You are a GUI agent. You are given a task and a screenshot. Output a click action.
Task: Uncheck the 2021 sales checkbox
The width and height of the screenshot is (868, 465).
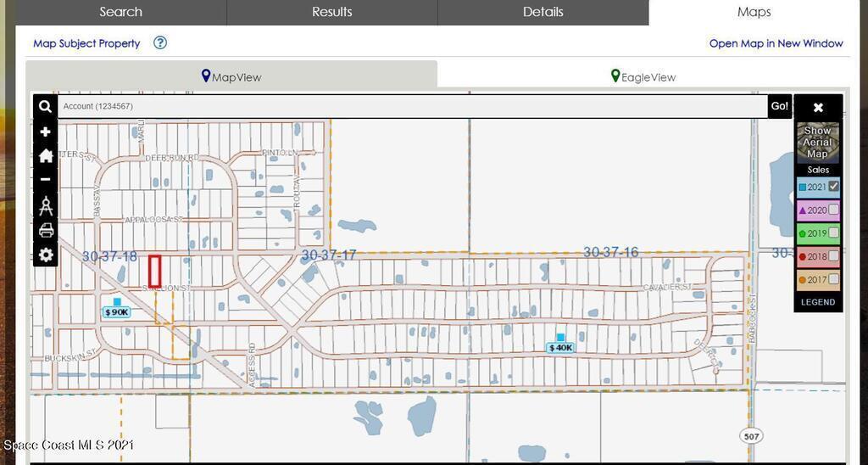tap(833, 187)
